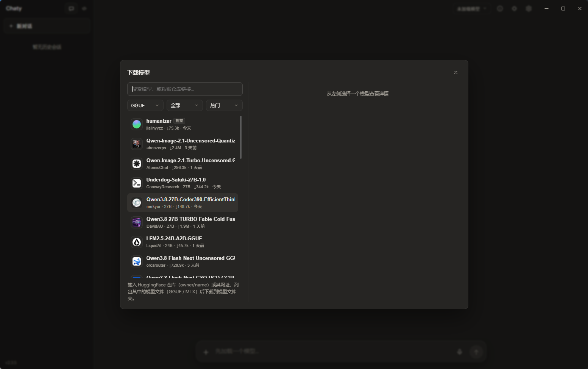The height and width of the screenshot is (369, 588).
Task: Click the AtomicChat author line
Action: pos(174,167)
